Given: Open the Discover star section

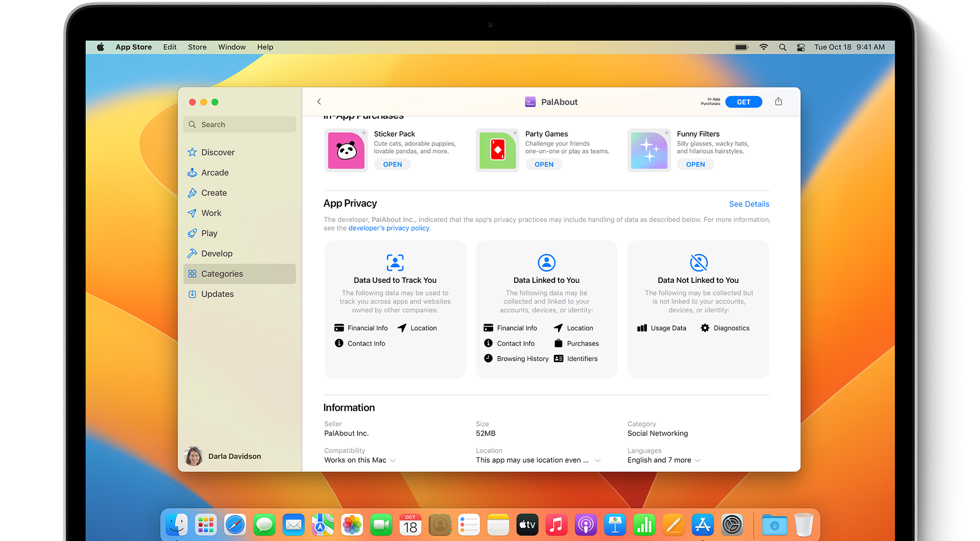Looking at the screenshot, I should pos(217,152).
